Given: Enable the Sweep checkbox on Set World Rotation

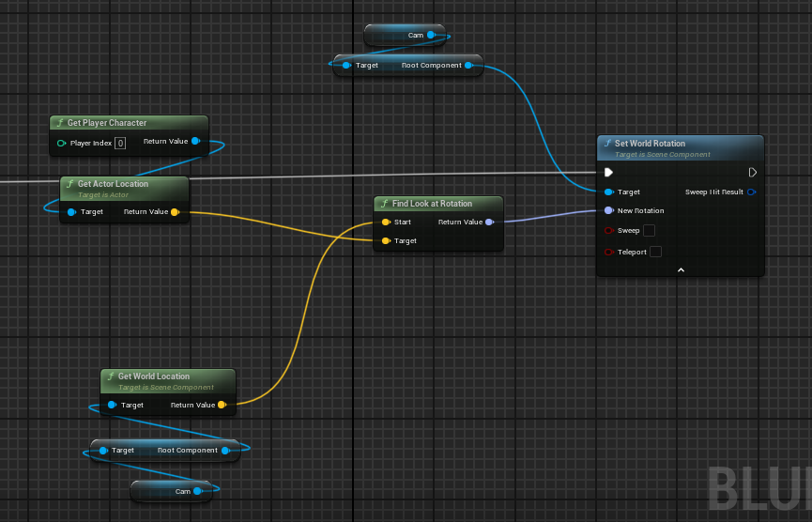Looking at the screenshot, I should pyautogui.click(x=649, y=230).
